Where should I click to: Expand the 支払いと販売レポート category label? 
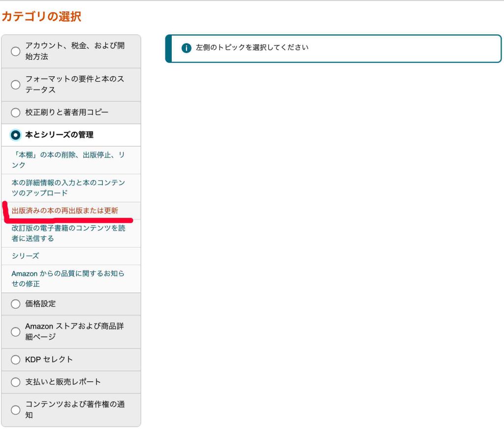(x=63, y=382)
